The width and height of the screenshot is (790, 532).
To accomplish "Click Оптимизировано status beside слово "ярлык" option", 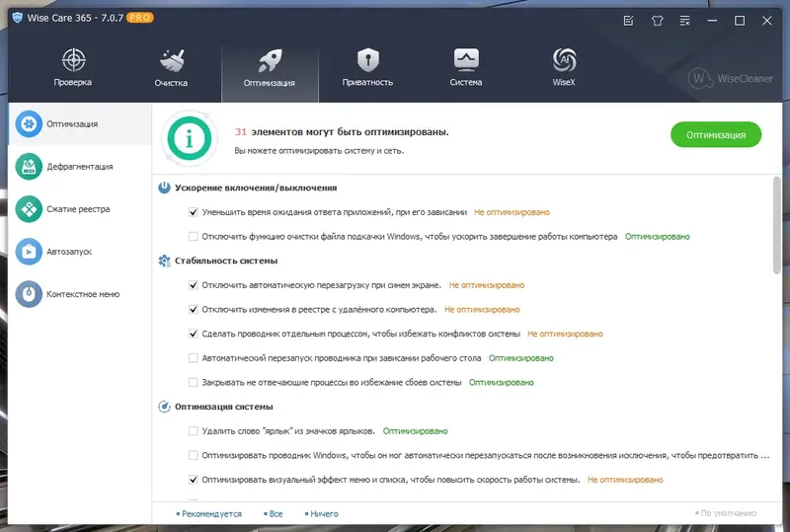I will click(415, 431).
